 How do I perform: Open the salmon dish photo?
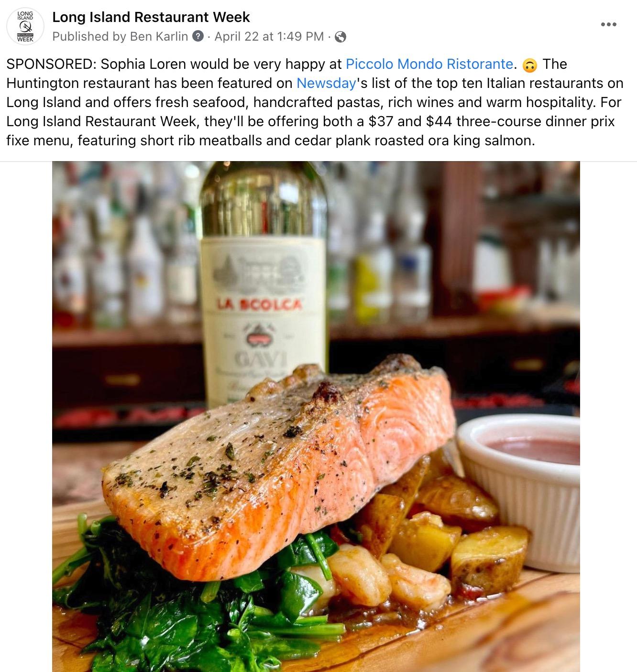coord(316,416)
